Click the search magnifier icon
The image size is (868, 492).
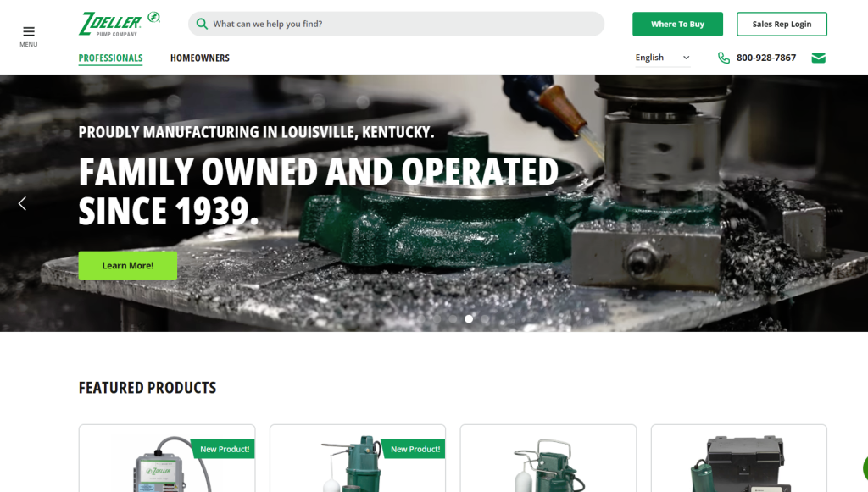tap(202, 24)
